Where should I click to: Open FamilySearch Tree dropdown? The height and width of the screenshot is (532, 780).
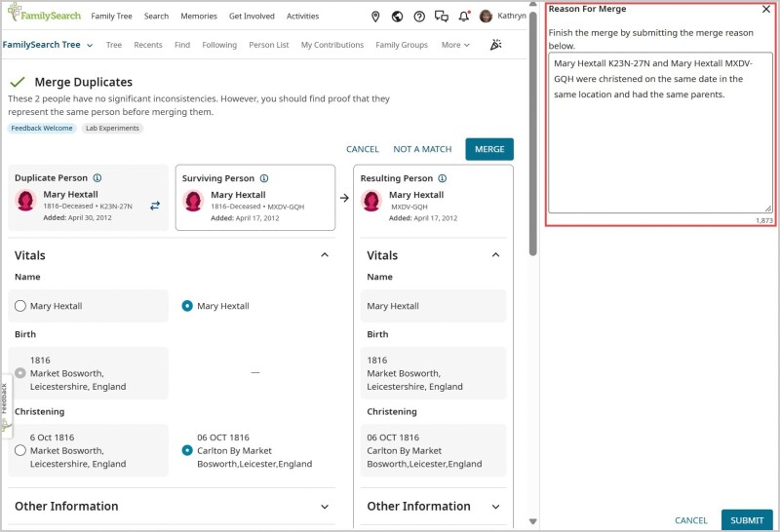(48, 45)
